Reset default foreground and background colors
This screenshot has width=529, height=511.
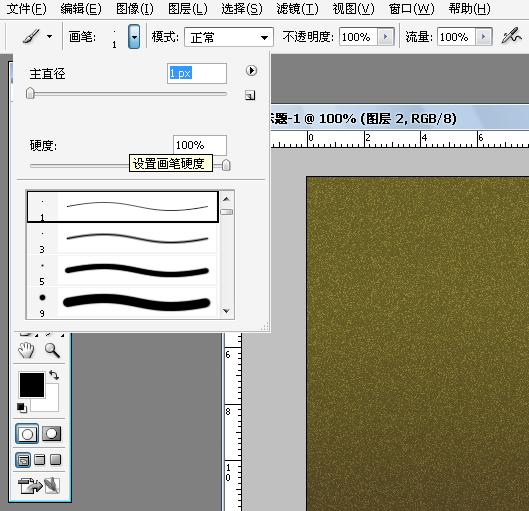[22, 408]
